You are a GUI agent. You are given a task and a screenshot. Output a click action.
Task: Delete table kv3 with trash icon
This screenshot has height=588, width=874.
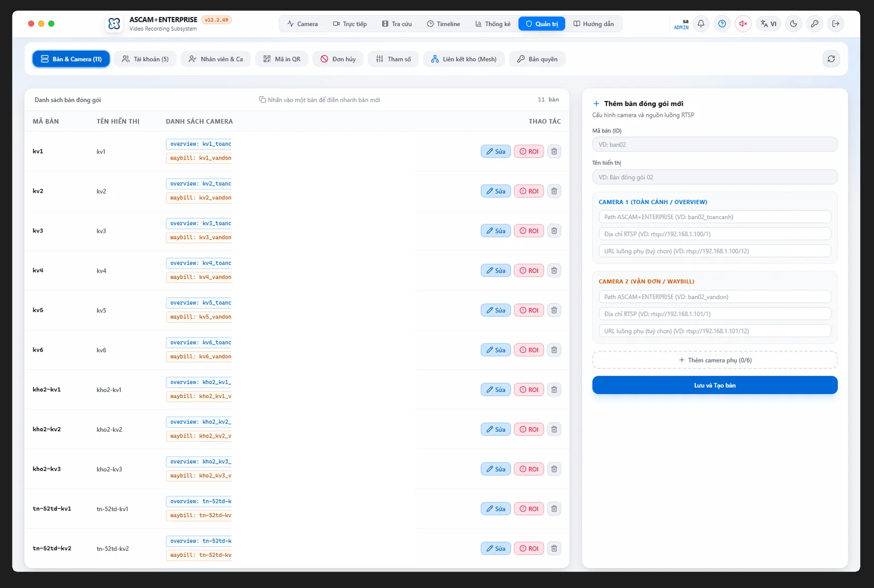point(554,231)
